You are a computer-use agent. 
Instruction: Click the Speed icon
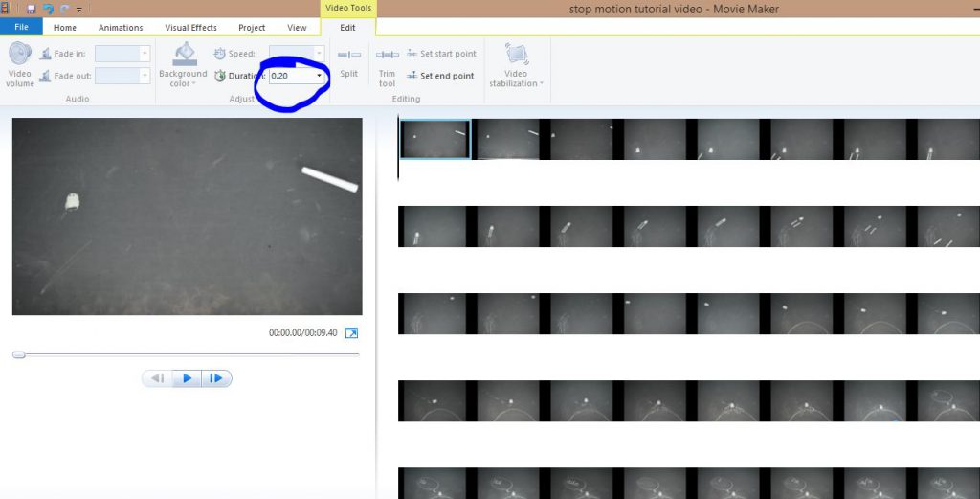click(x=219, y=54)
